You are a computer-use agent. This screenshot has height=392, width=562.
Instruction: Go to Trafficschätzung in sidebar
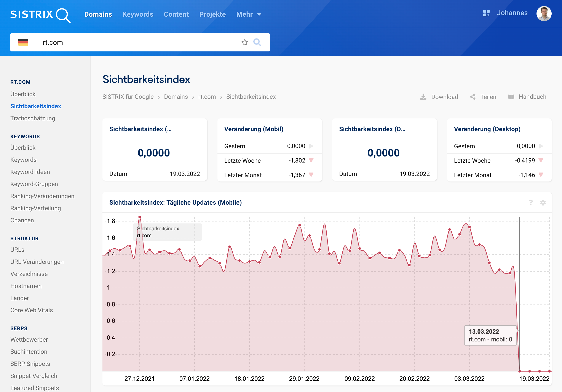tap(33, 118)
